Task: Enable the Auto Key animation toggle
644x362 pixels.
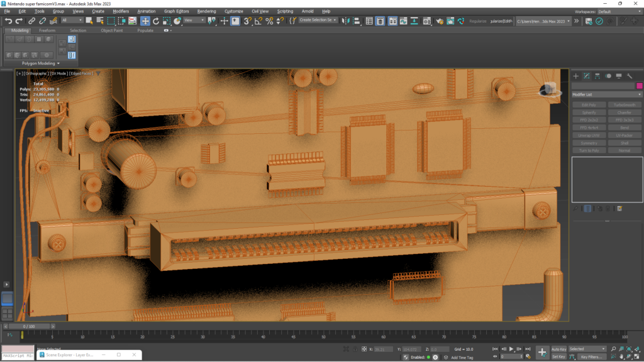Action: coord(559,348)
